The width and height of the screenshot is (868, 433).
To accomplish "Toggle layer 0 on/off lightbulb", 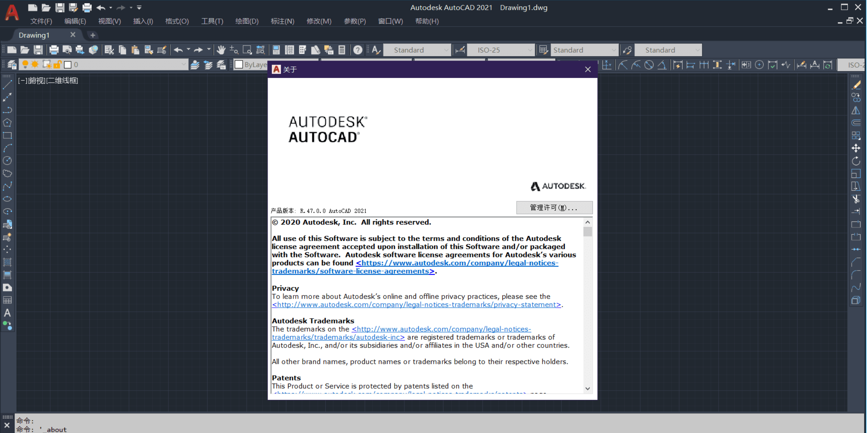I will point(25,64).
